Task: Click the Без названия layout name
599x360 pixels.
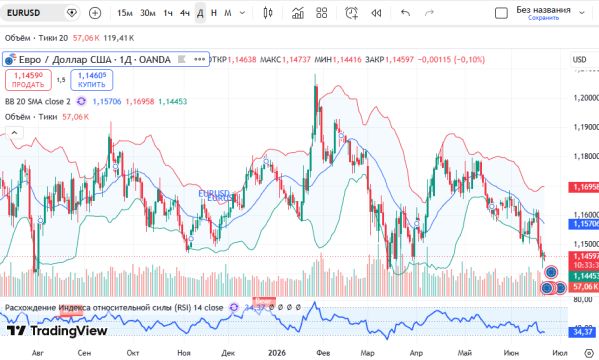Action: point(543,10)
